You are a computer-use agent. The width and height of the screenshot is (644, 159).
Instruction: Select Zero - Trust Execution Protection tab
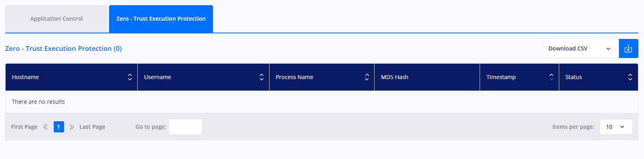coord(161,19)
